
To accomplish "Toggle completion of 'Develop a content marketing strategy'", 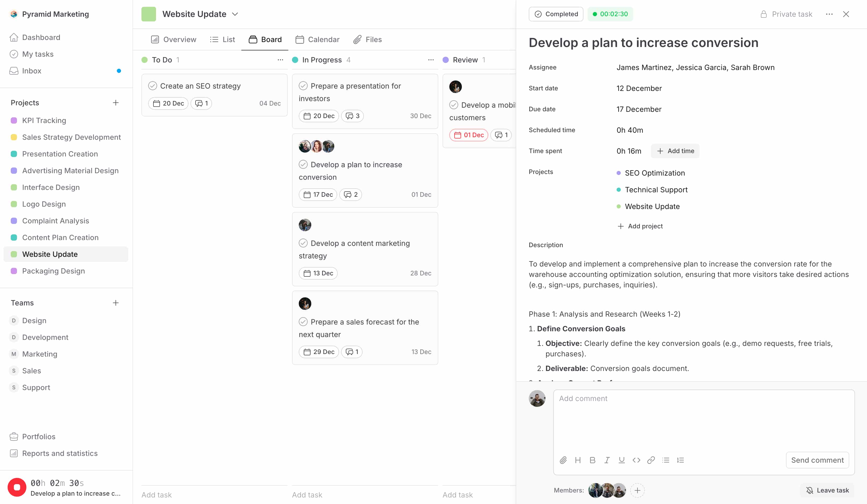I will [303, 243].
